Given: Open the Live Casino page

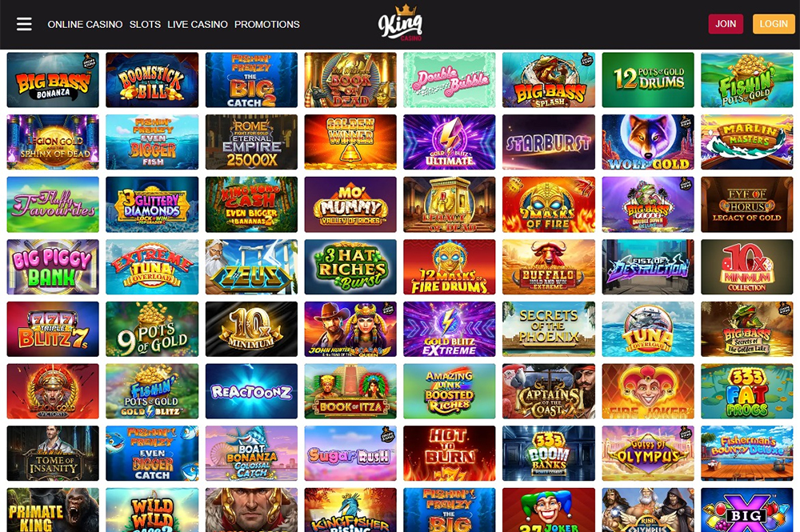Looking at the screenshot, I should (x=198, y=24).
